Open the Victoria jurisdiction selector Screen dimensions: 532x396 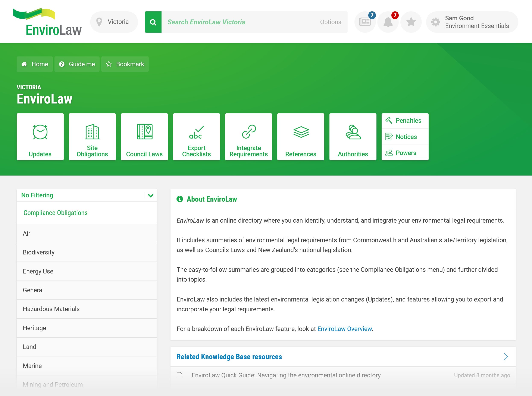114,22
